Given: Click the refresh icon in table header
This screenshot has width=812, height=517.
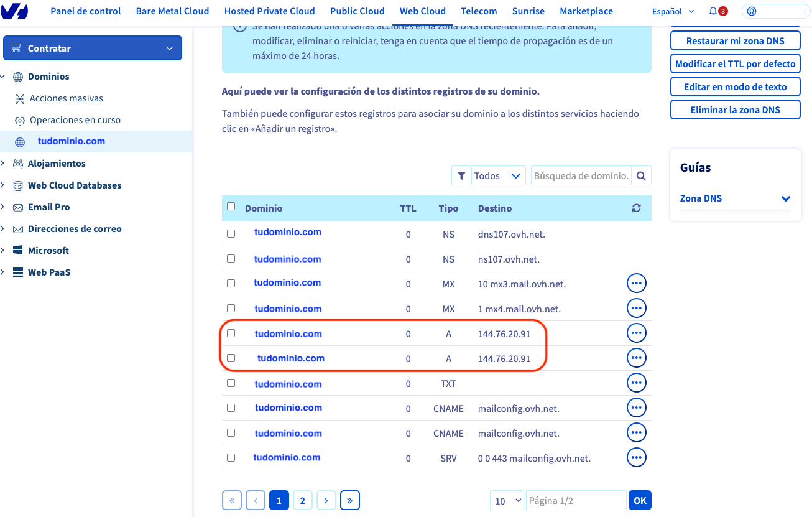Looking at the screenshot, I should 636,208.
